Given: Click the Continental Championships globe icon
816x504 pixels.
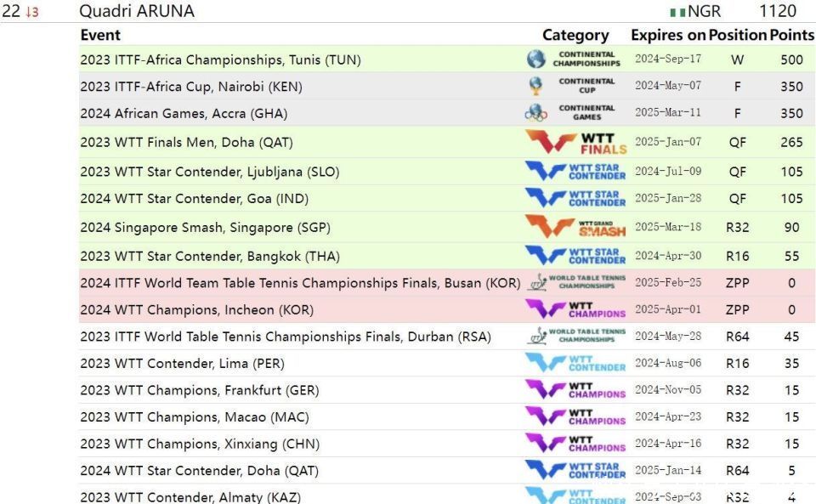Looking at the screenshot, I should [535, 59].
